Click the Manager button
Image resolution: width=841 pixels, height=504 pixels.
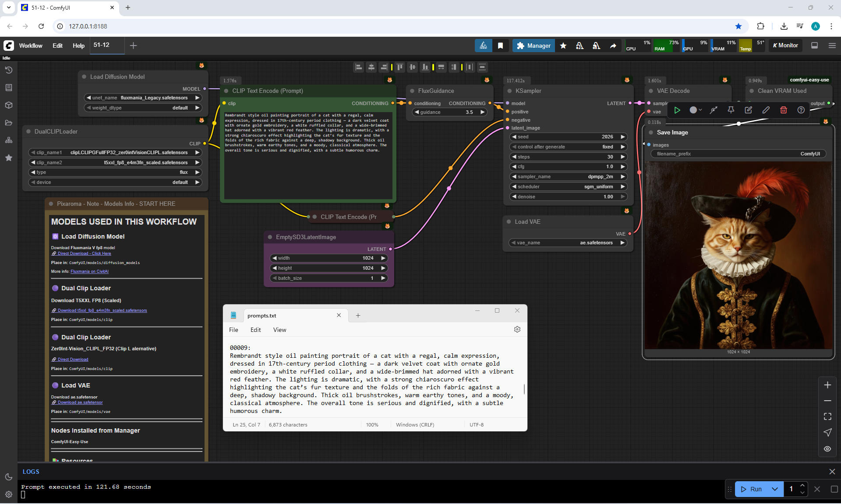[x=534, y=46]
